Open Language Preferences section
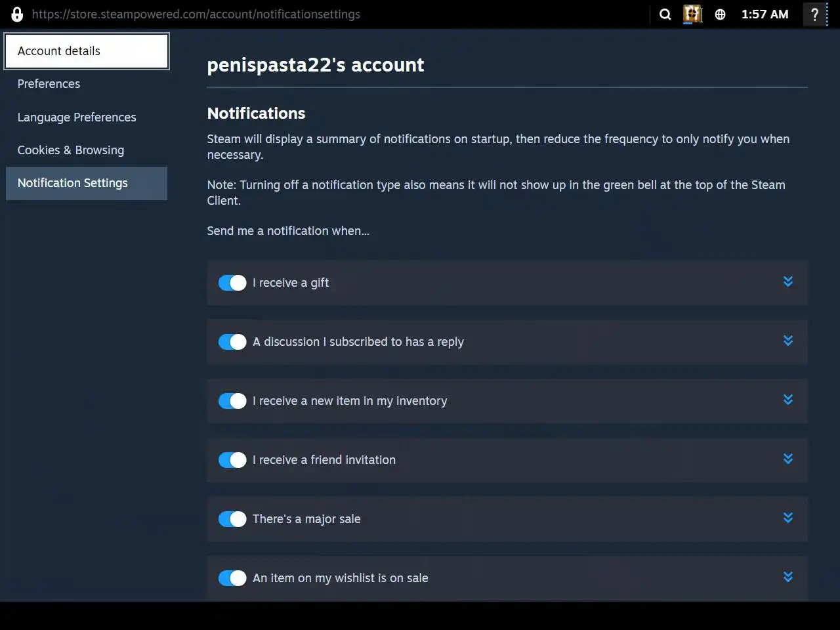The height and width of the screenshot is (630, 840). [x=87, y=117]
